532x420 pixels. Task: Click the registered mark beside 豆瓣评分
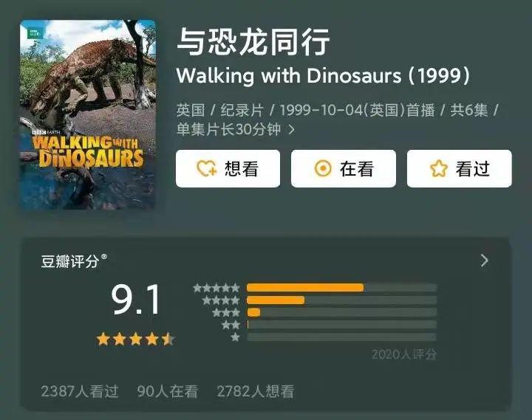(104, 257)
